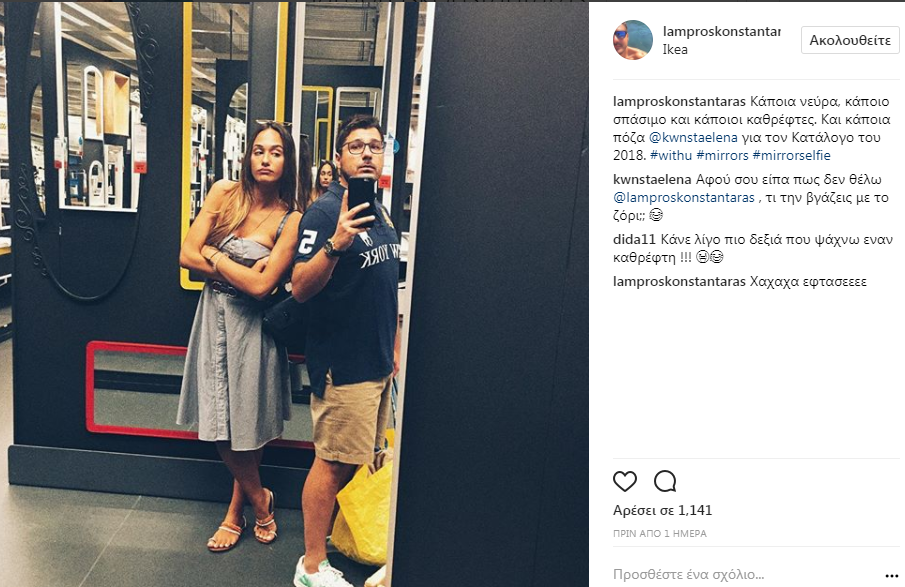This screenshot has width=905, height=587.
Task: Click the mirror selfie photo
Action: pos(294,294)
